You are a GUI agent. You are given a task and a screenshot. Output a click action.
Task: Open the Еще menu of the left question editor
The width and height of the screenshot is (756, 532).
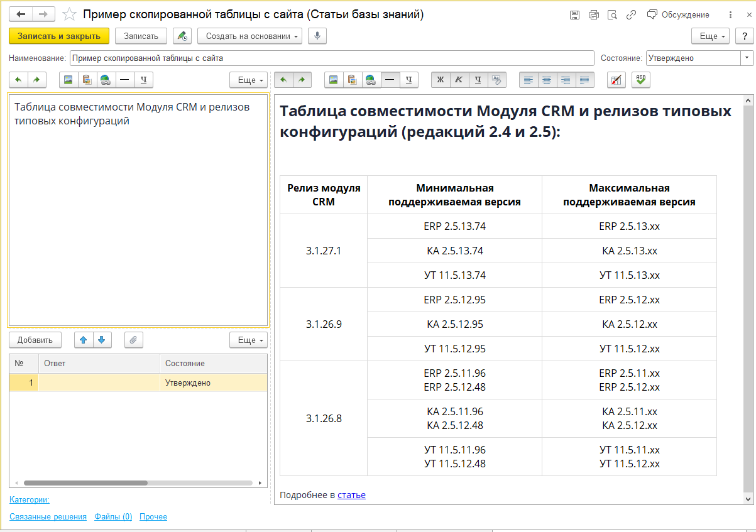[x=249, y=80]
